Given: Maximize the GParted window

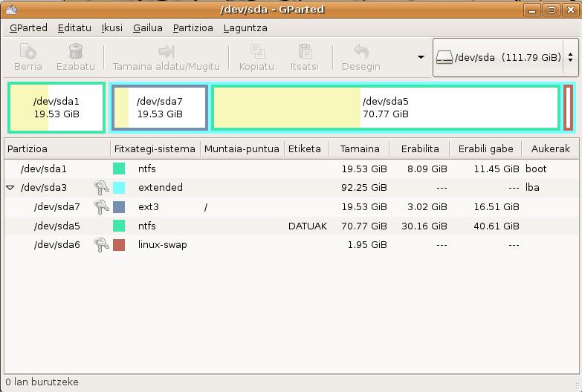Looking at the screenshot, I should click(x=552, y=10).
